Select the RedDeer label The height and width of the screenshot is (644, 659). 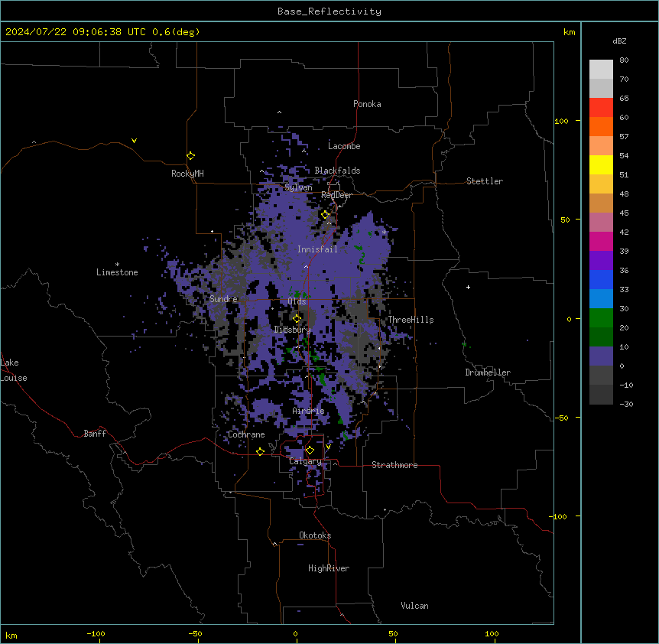click(336, 195)
